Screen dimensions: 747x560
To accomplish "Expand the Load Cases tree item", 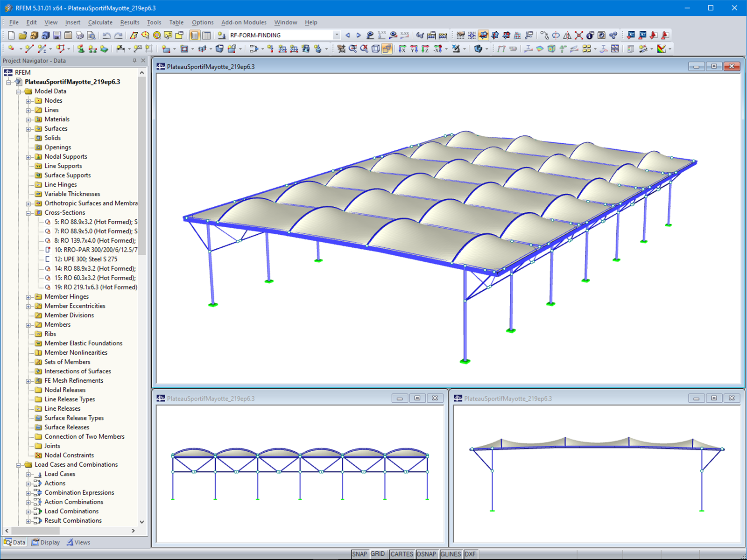I will 29,474.
